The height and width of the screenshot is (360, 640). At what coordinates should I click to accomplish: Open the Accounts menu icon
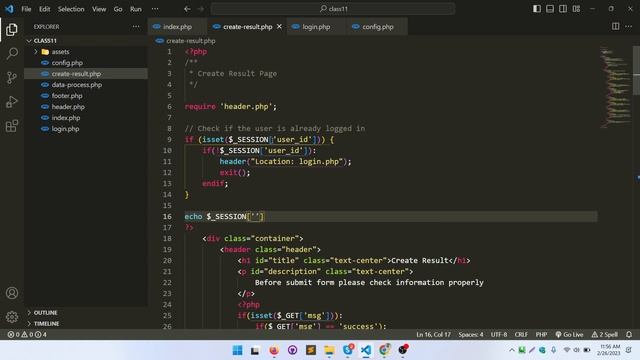(12, 293)
